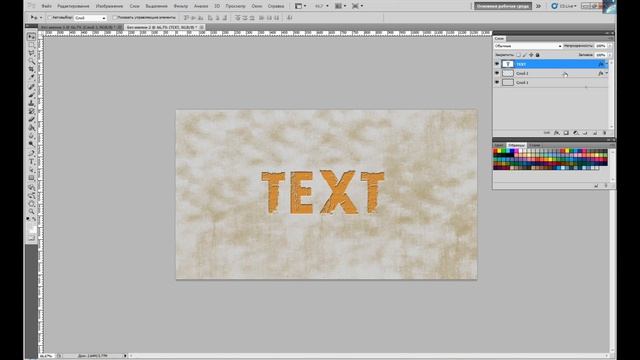Select the Lasso tool

(x=31, y=53)
